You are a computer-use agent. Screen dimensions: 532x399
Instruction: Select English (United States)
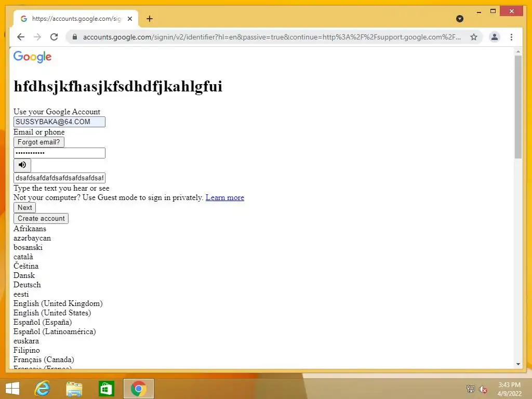52,313
